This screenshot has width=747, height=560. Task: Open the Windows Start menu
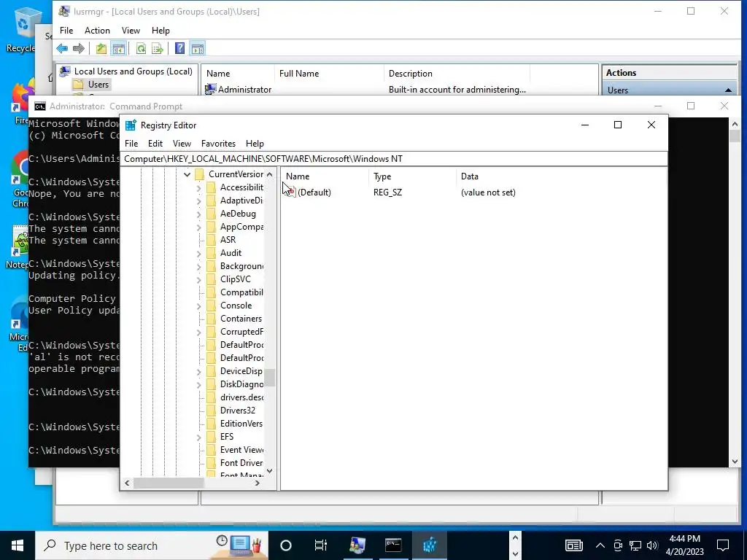(x=18, y=545)
